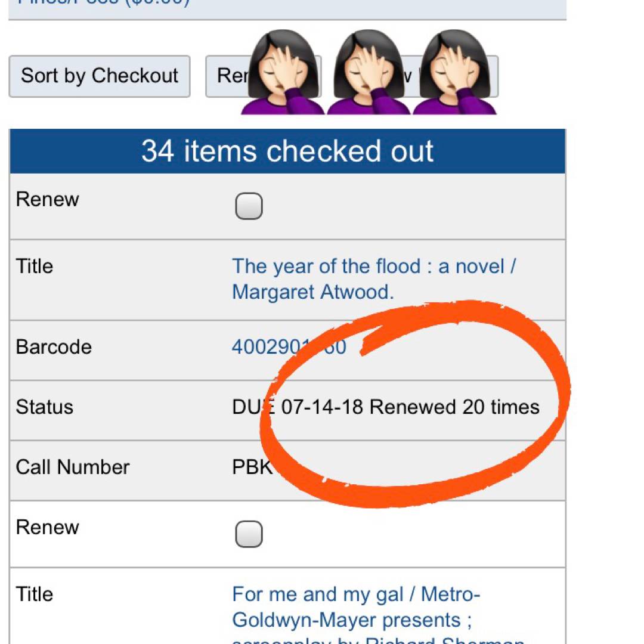This screenshot has height=644, width=644.
Task: Click the Call Number row label
Action: point(73,467)
